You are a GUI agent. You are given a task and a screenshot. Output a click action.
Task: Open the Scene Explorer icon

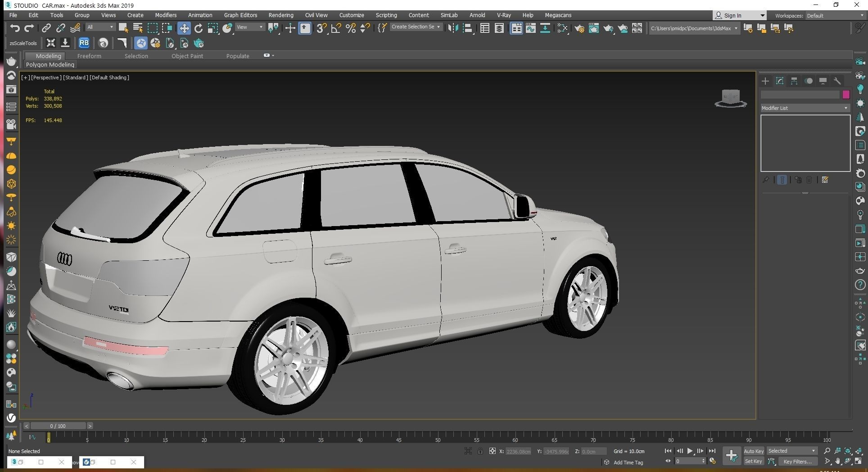click(x=484, y=28)
